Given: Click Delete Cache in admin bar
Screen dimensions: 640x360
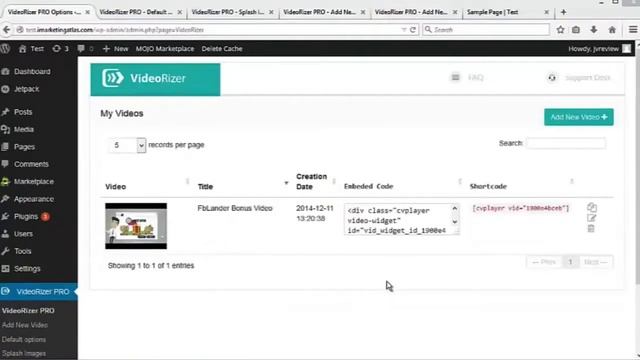Looking at the screenshot, I should pyautogui.click(x=222, y=49).
